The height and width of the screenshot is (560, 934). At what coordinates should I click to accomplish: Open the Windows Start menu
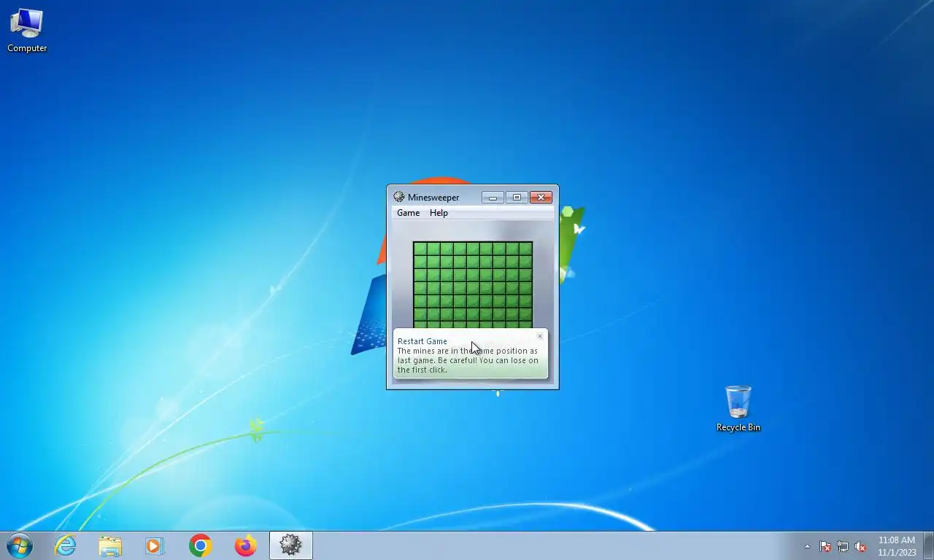[x=20, y=545]
